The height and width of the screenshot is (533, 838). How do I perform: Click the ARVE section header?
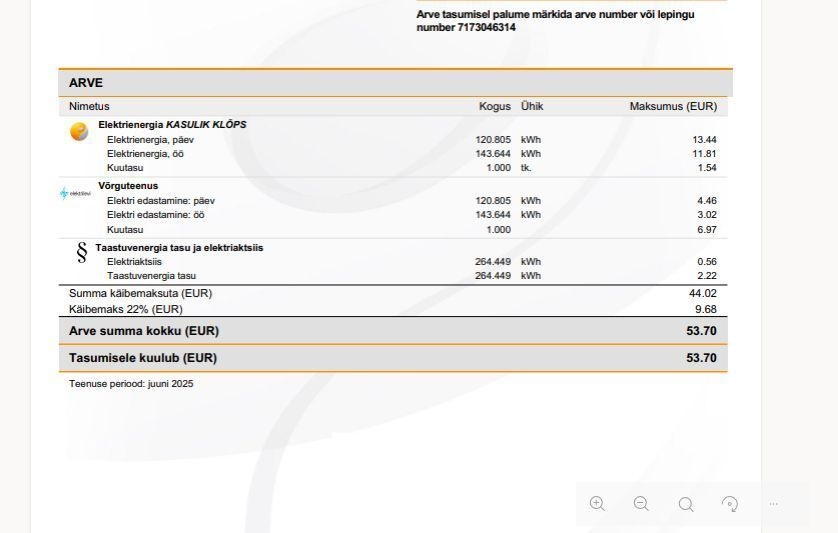(x=395, y=83)
